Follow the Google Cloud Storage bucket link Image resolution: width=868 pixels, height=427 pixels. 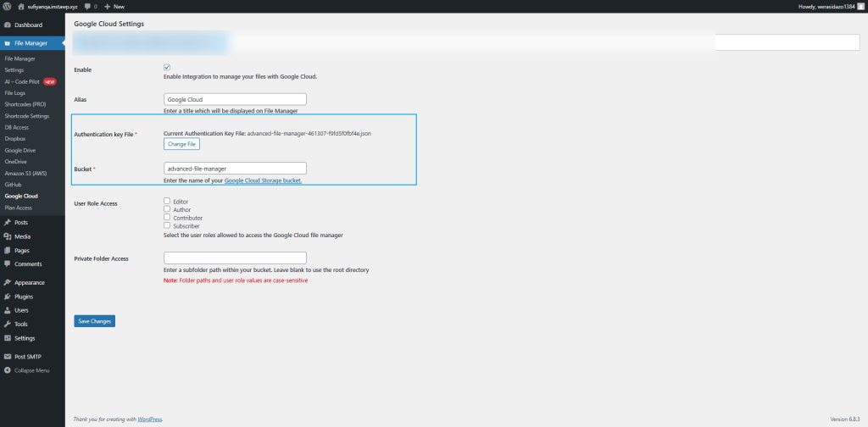(x=263, y=180)
